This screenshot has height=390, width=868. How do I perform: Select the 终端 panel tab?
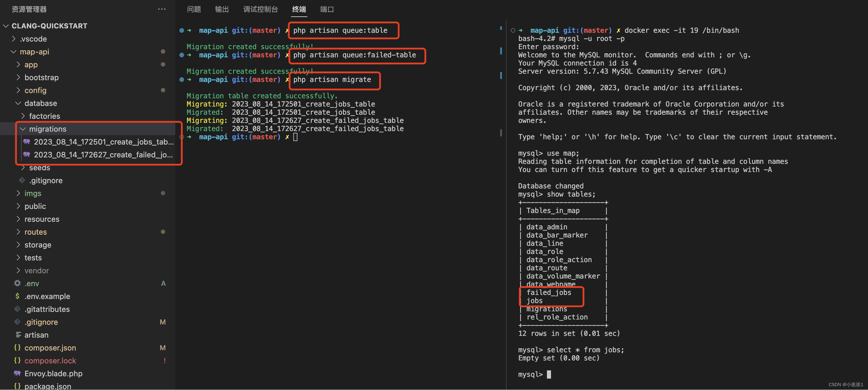[x=299, y=9]
